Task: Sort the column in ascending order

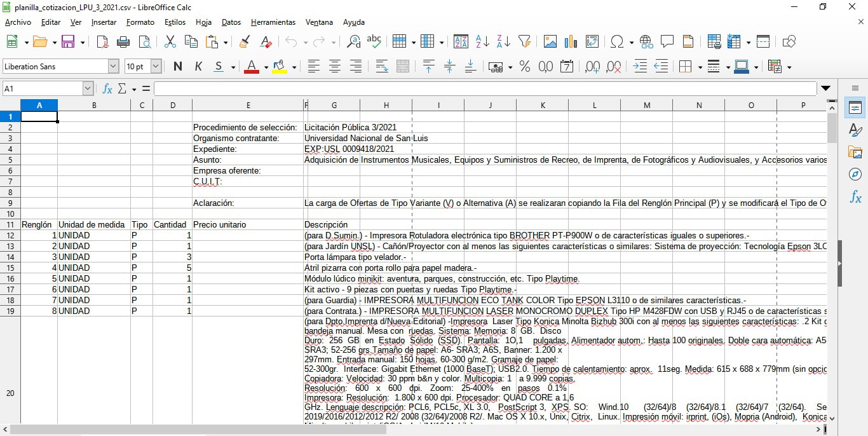Action: (482, 42)
